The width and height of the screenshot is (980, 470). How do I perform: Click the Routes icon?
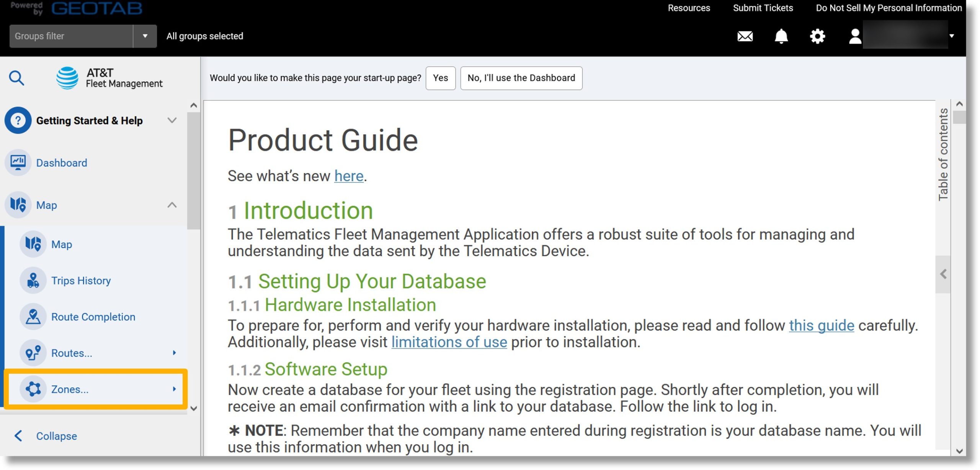pyautogui.click(x=33, y=353)
